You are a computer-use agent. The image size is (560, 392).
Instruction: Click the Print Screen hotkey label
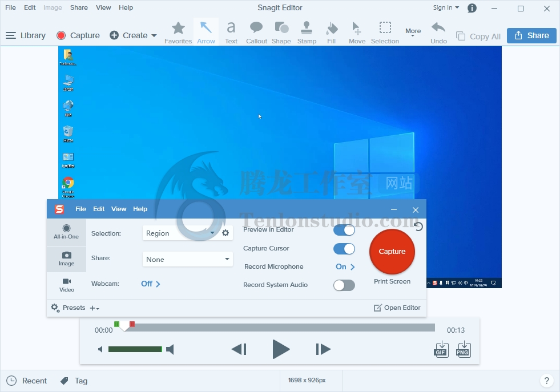(392, 281)
